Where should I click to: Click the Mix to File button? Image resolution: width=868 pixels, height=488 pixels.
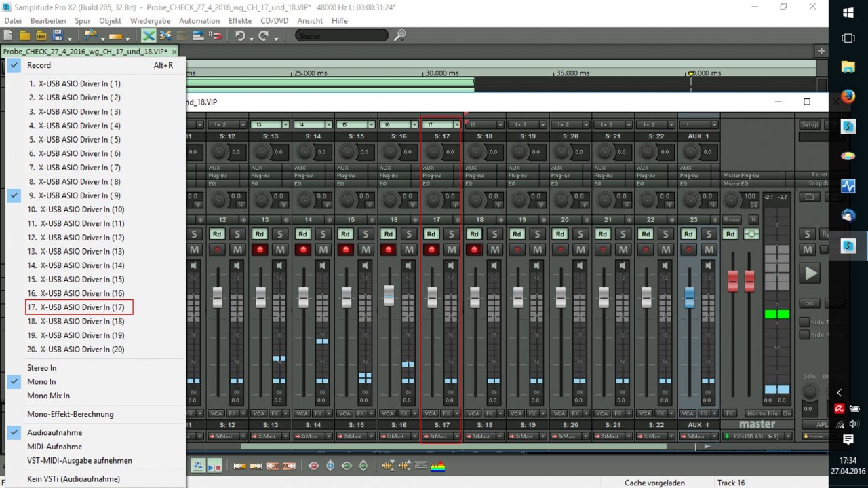763,413
